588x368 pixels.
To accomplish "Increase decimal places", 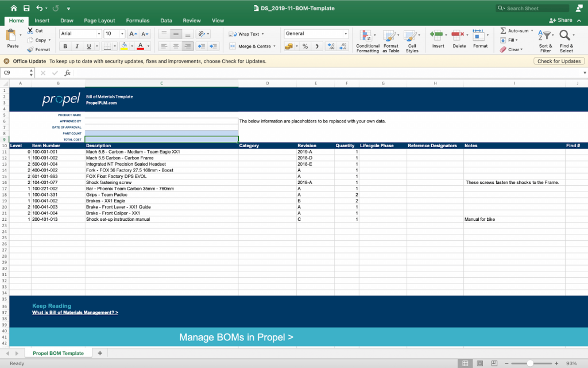I will click(x=331, y=46).
